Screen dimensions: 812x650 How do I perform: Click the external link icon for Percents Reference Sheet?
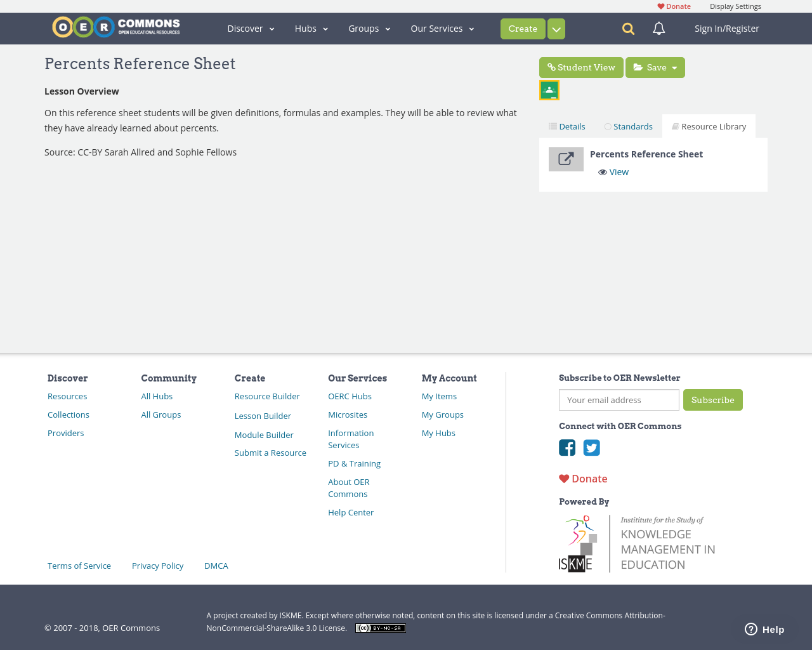(566, 159)
